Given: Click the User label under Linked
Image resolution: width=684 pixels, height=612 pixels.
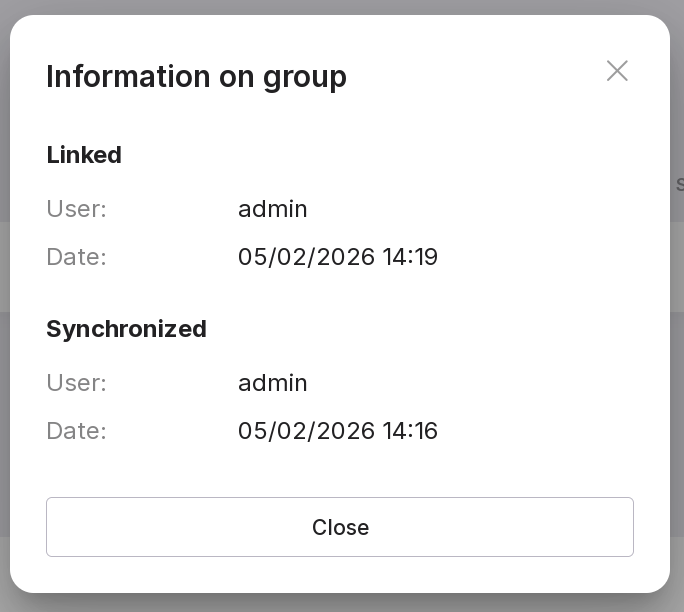Looking at the screenshot, I should pyautogui.click(x=76, y=209).
